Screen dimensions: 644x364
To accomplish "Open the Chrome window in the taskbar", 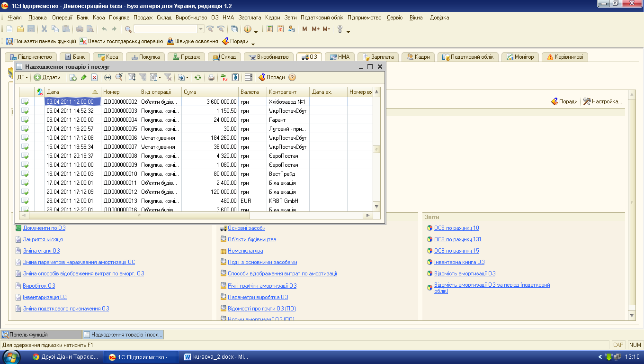I will (x=66, y=357).
